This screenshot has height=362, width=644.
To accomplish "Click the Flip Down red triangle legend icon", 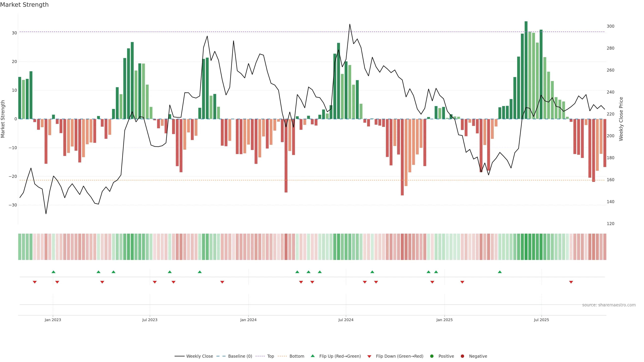I will point(369,356).
